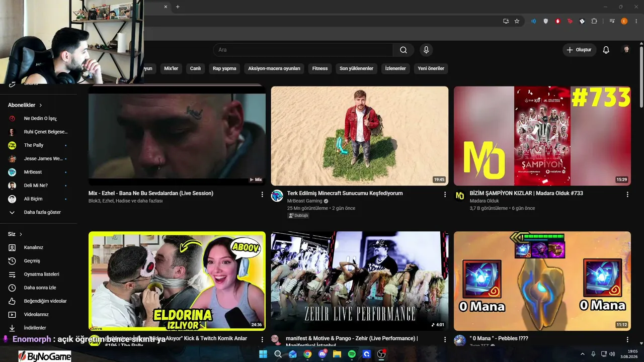Open the Chrome extensions puzzle icon
644x362 pixels.
coord(594,21)
